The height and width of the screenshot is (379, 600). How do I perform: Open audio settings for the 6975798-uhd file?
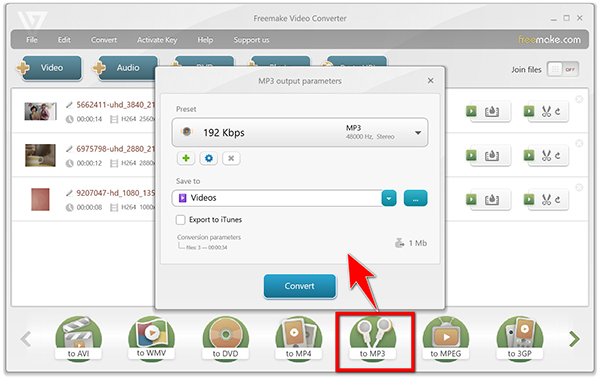click(x=488, y=155)
